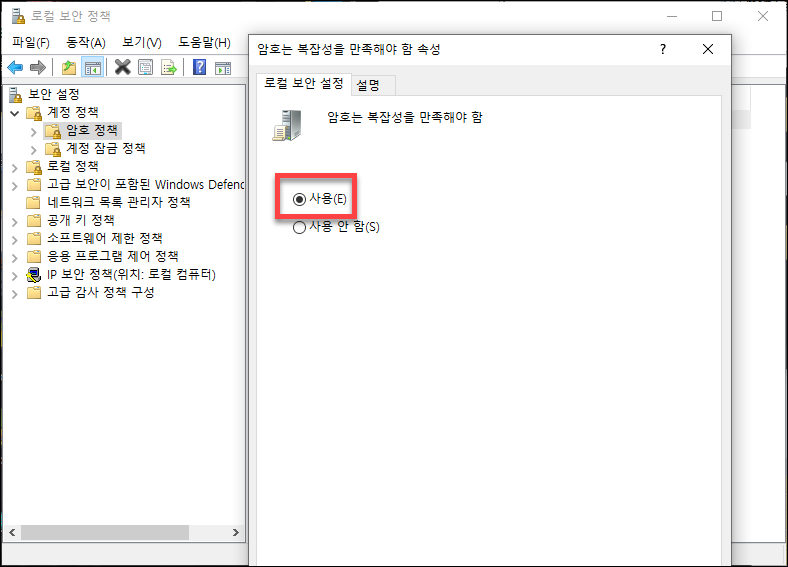Select the 응용 프로그램 제어 정책 label

[x=113, y=256]
